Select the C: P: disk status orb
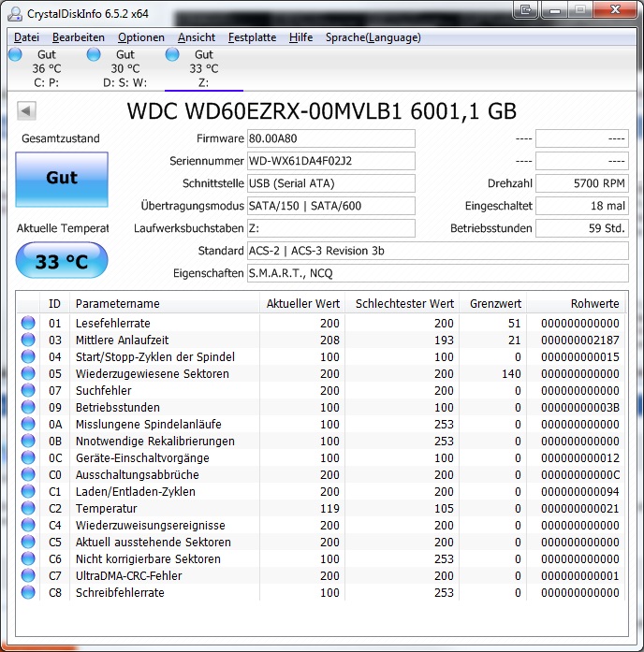This screenshot has width=644, height=652. click(x=15, y=54)
